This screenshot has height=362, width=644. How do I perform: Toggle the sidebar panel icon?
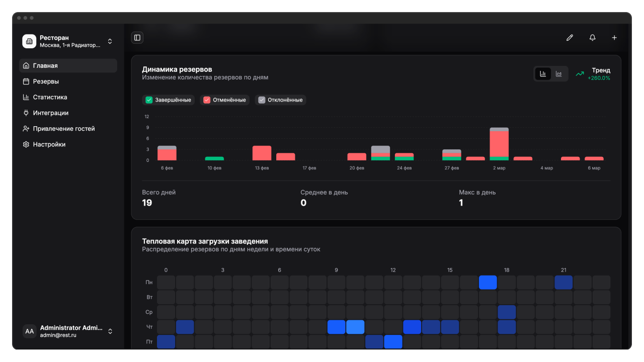[137, 38]
